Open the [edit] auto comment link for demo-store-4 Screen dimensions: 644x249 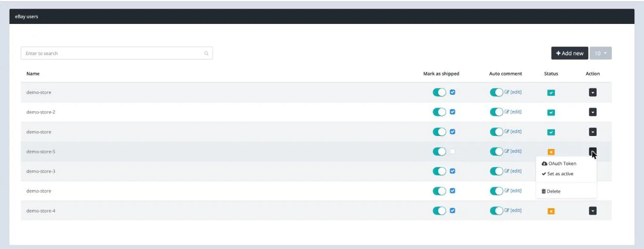tap(513, 210)
